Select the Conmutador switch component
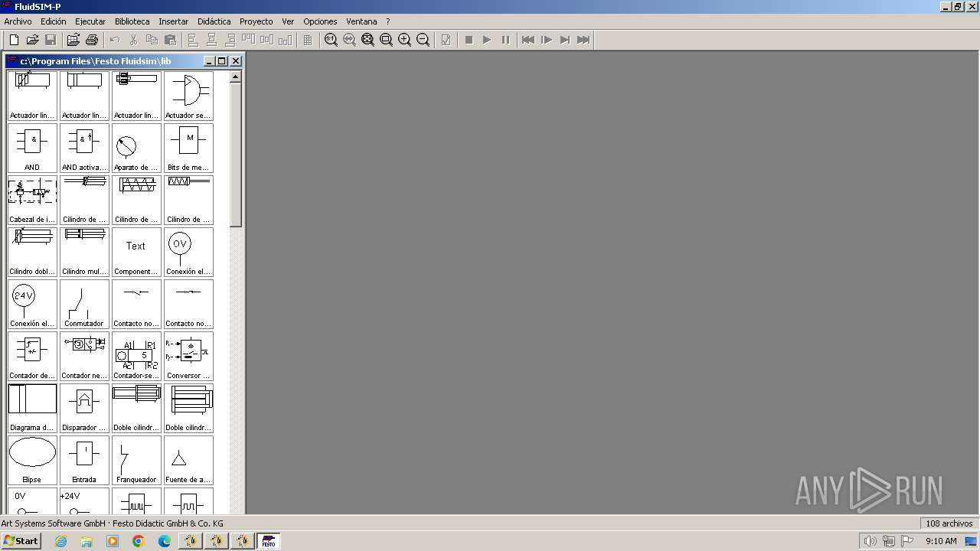 pyautogui.click(x=84, y=305)
